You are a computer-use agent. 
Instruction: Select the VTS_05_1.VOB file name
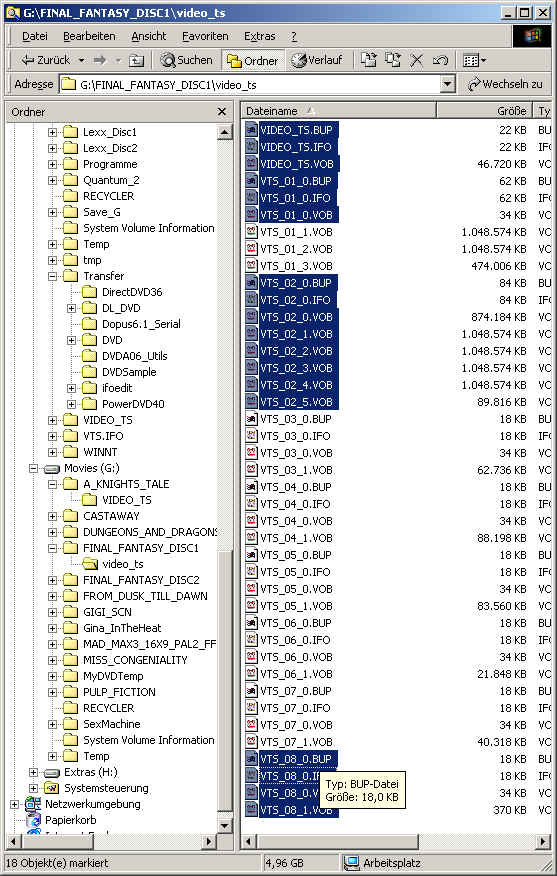[x=297, y=606]
